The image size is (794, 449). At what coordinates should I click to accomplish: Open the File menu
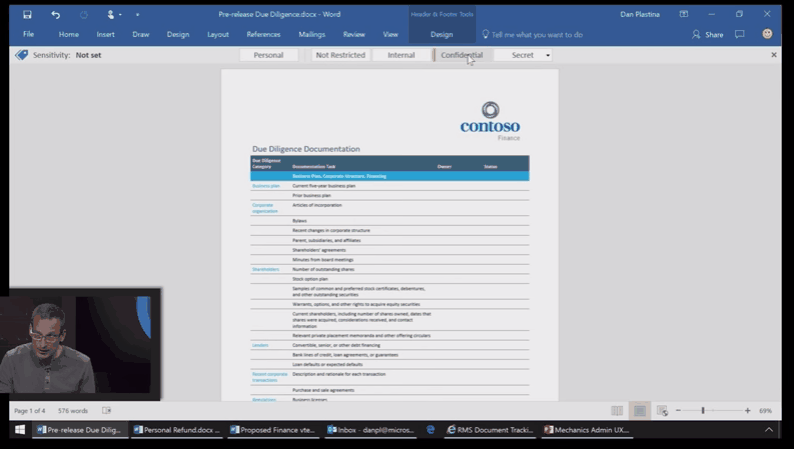point(28,34)
